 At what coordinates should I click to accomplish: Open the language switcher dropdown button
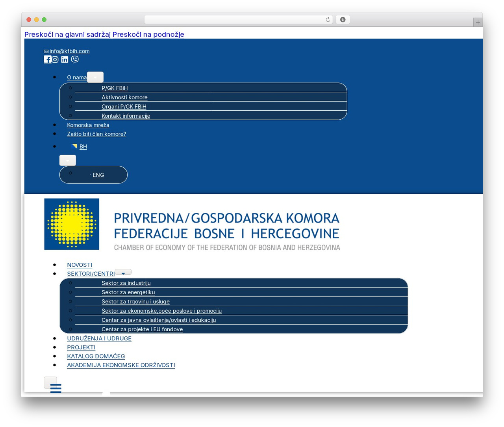coord(68,160)
